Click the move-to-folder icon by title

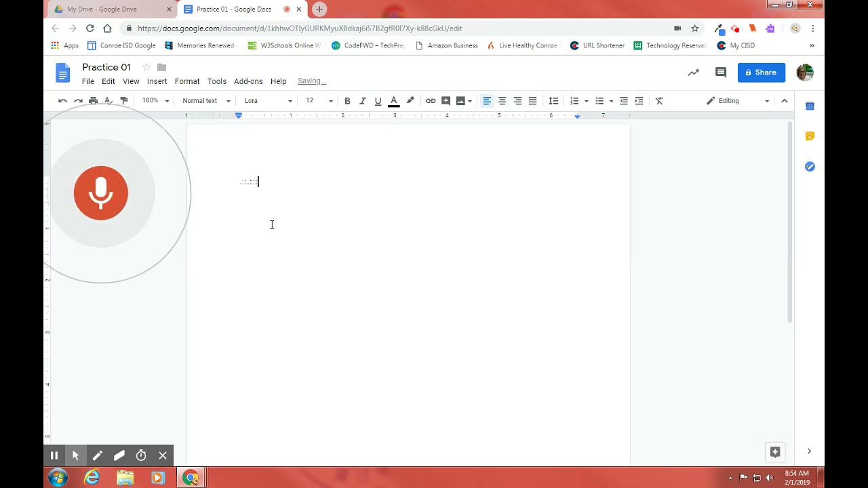tap(161, 67)
